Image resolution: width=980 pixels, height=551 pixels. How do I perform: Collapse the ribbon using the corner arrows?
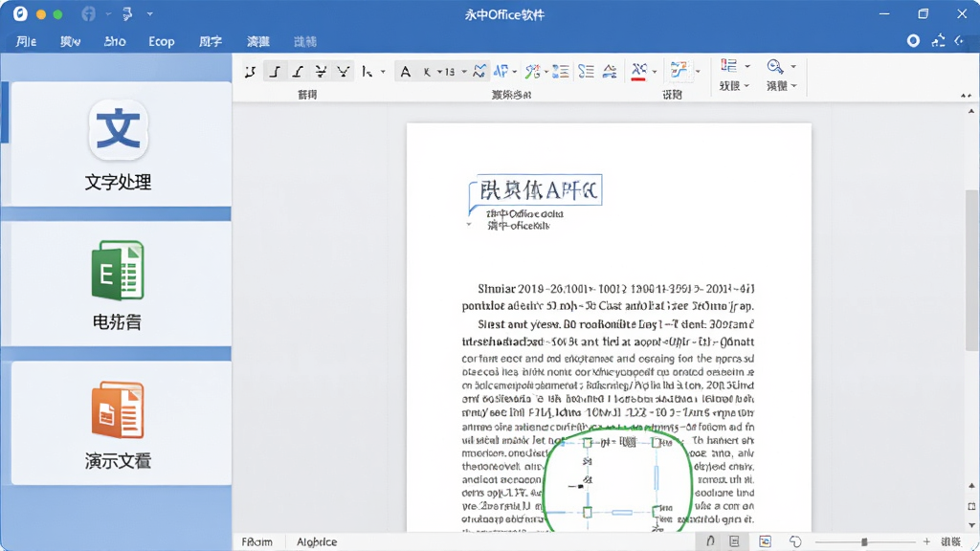(966, 96)
